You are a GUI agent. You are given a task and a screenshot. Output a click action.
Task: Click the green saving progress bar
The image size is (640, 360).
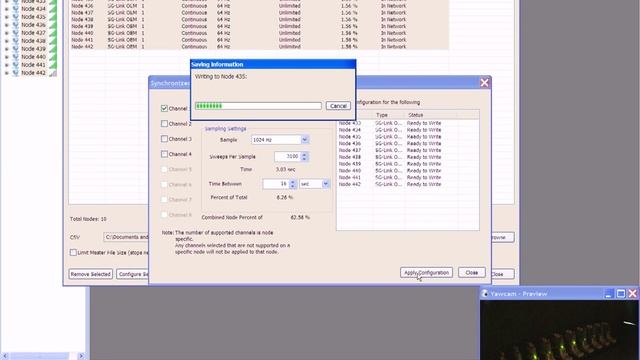tap(258, 106)
